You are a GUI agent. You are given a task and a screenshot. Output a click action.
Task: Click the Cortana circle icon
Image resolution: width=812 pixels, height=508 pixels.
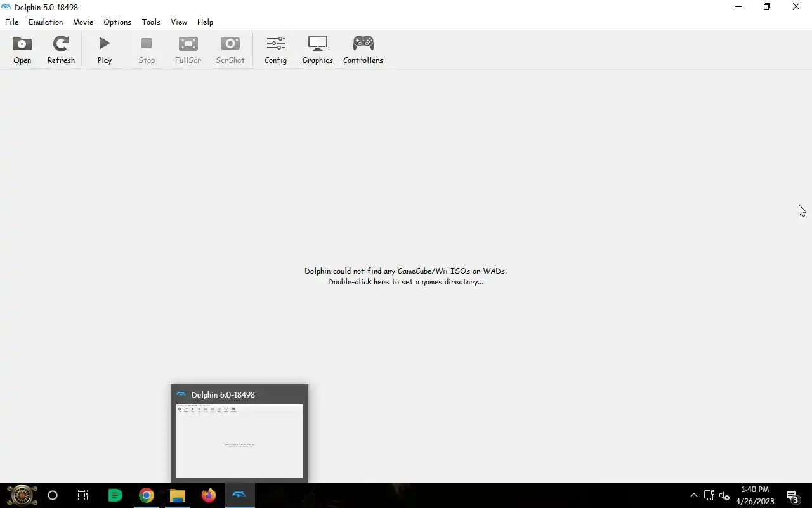(x=53, y=495)
